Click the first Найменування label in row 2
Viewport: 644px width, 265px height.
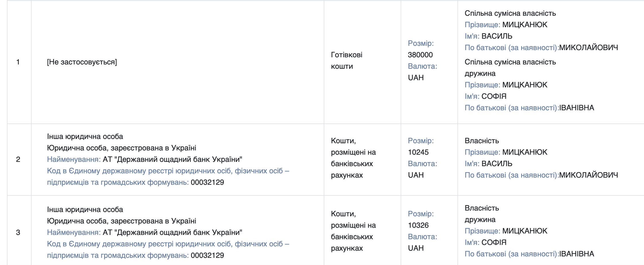74,159
